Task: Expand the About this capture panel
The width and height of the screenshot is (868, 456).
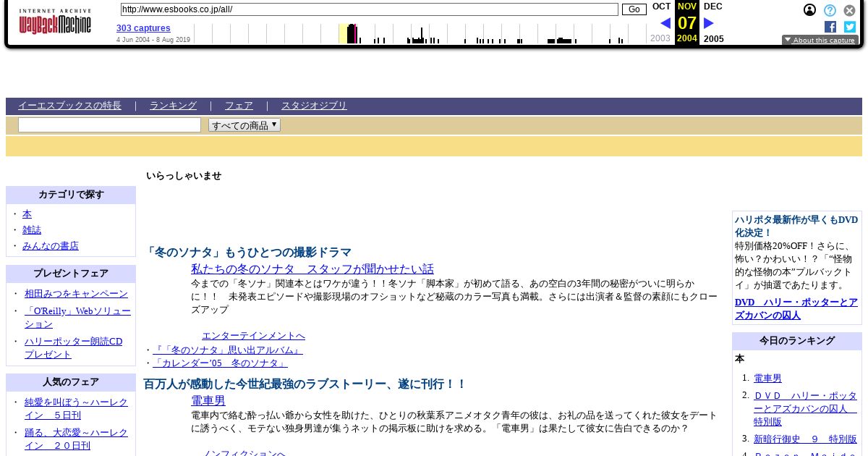Action: [820, 41]
